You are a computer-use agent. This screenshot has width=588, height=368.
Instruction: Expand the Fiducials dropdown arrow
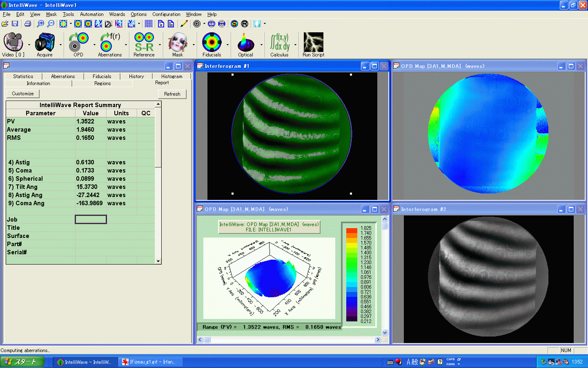(227, 45)
